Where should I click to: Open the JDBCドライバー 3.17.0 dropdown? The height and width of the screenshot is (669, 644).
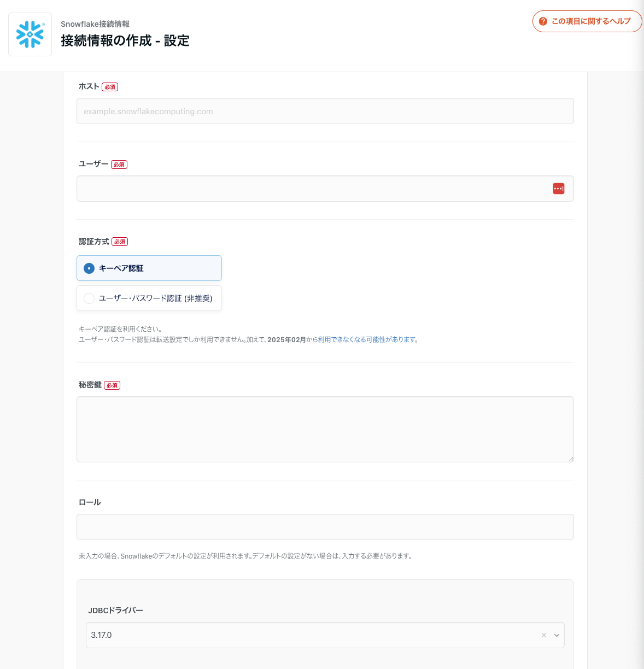325,635
